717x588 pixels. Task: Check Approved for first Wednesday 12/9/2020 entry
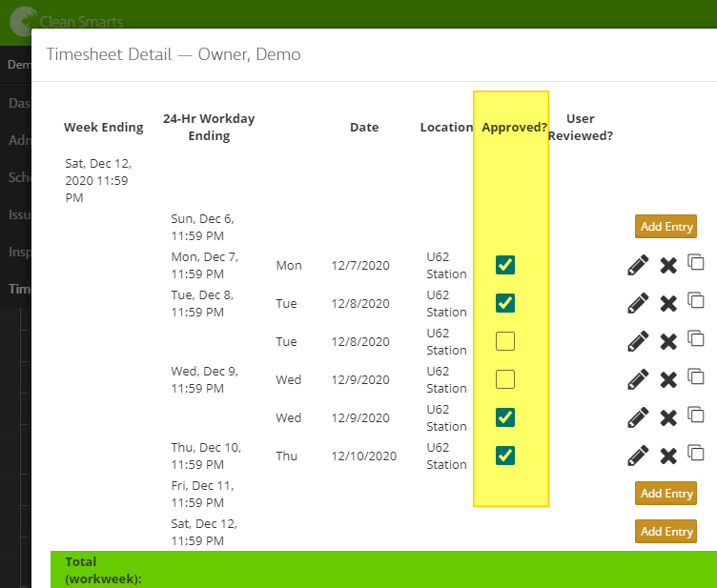coord(505,379)
